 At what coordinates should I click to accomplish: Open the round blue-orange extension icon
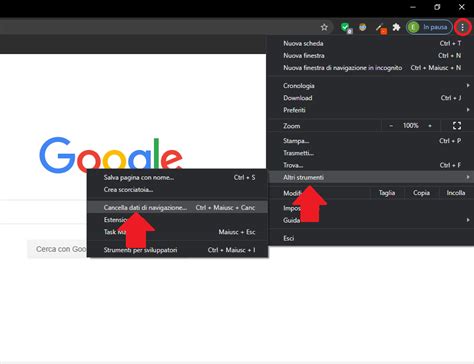pos(363,27)
